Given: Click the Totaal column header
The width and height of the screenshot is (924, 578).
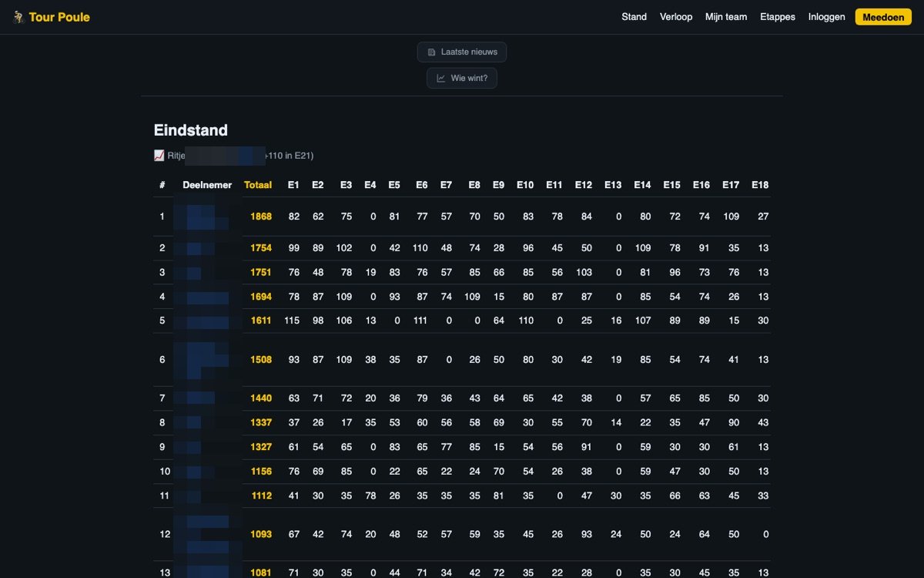Looking at the screenshot, I should [258, 185].
